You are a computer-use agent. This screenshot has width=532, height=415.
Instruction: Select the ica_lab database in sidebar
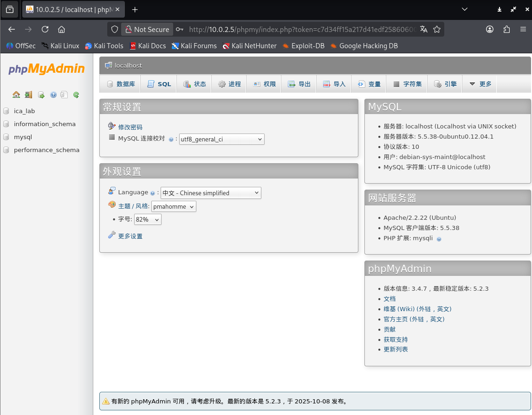point(24,111)
